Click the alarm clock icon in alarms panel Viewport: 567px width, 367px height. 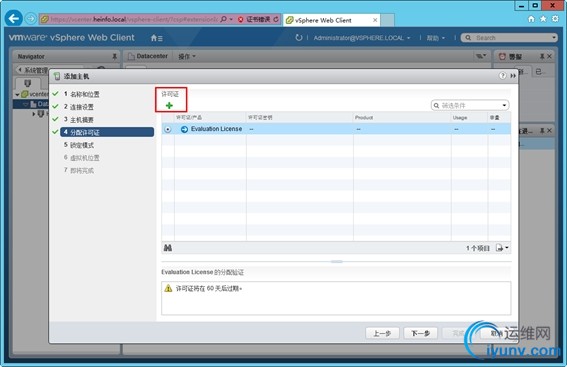(502, 56)
